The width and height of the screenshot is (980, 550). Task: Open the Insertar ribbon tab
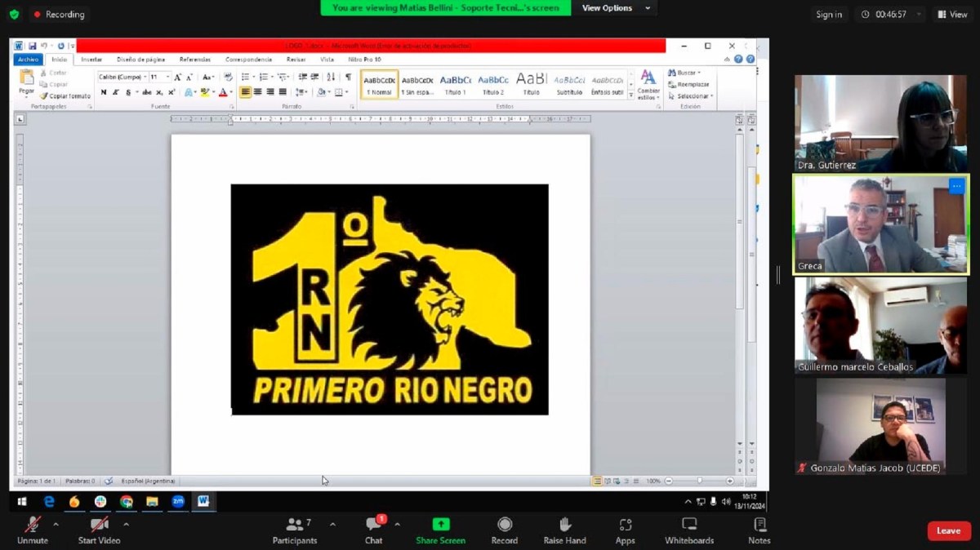pos(91,60)
